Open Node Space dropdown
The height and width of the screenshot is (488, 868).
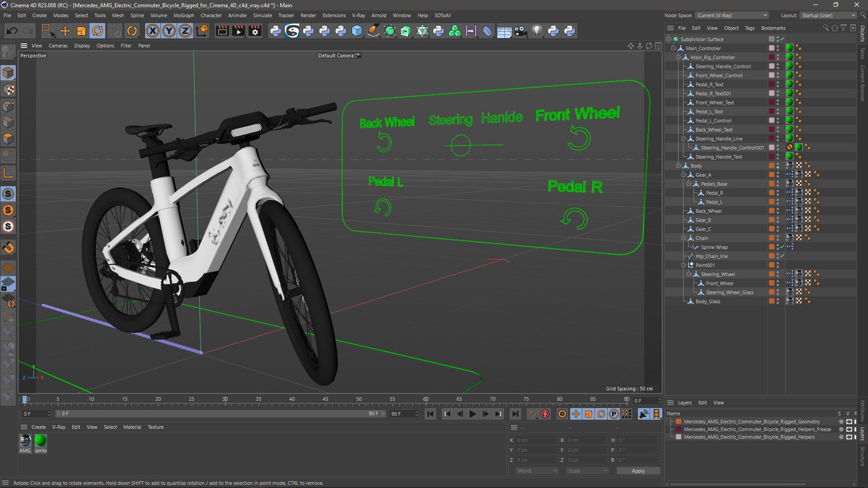click(x=731, y=15)
